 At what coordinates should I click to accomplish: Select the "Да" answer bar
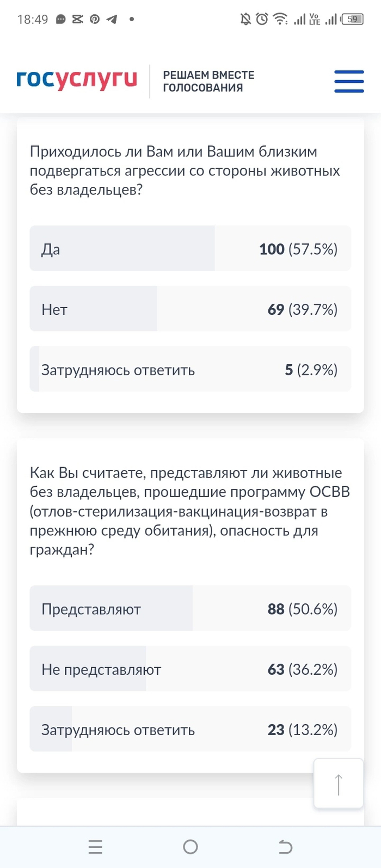click(190, 249)
